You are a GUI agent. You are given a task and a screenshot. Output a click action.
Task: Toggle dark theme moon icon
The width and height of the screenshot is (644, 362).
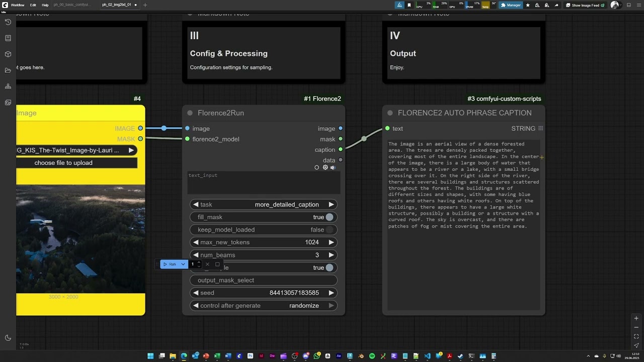click(8, 338)
